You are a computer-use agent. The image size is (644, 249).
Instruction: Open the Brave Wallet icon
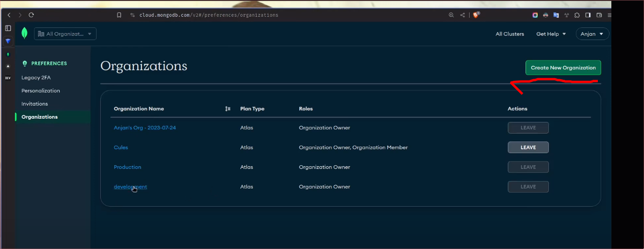(x=598, y=15)
